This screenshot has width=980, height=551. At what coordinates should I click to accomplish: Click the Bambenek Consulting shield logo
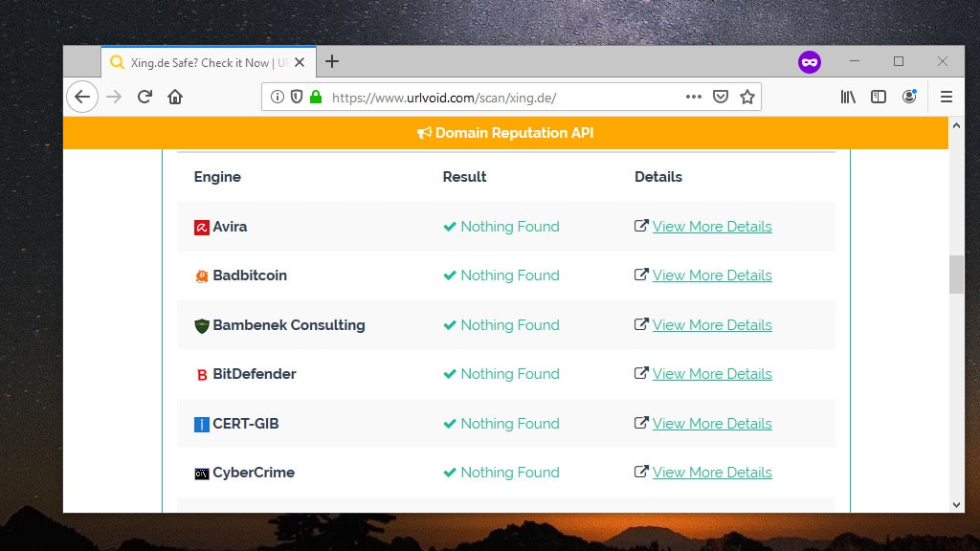(x=201, y=326)
